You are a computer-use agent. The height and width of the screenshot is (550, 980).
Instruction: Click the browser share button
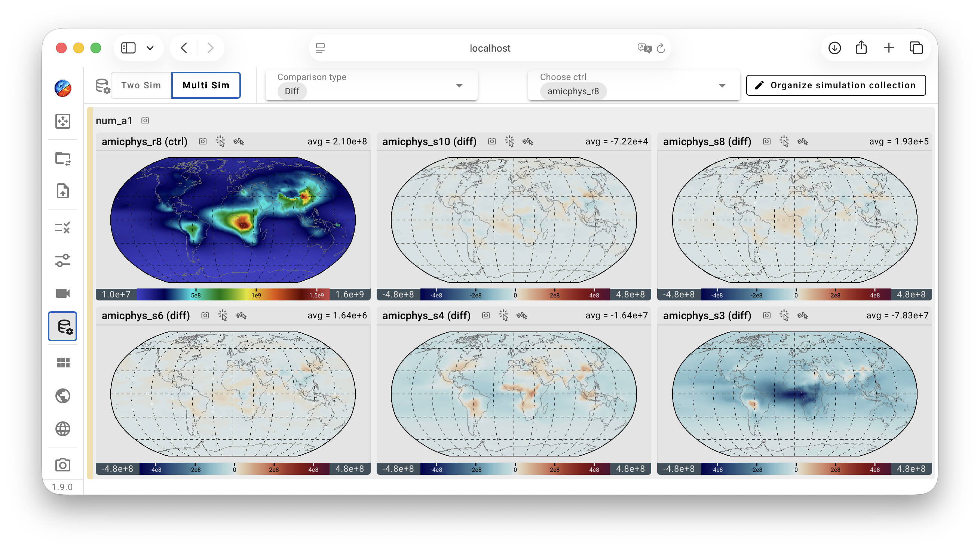pyautogui.click(x=861, y=48)
